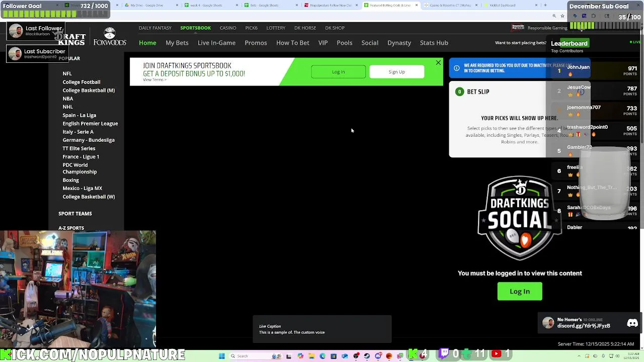This screenshot has width=644, height=362.
Task: Select PDC World Championship in sidebar
Action: 79,168
